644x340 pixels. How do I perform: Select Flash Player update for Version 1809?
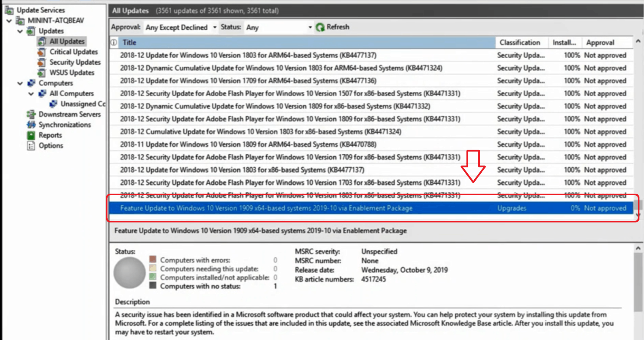click(x=371, y=119)
